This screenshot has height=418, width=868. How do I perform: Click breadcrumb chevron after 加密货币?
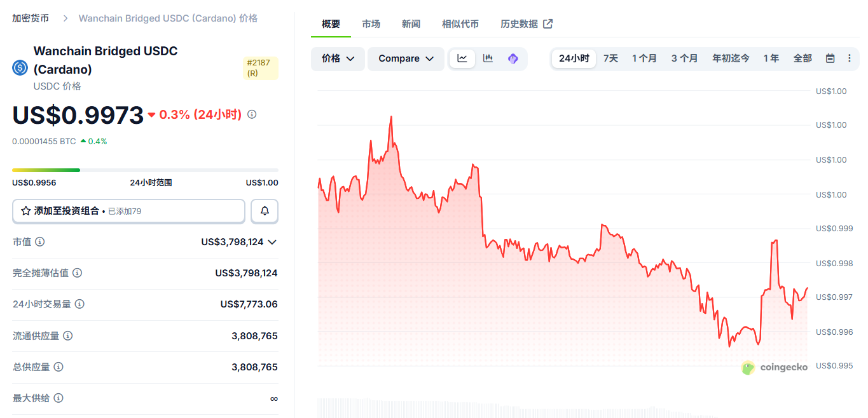tap(65, 18)
